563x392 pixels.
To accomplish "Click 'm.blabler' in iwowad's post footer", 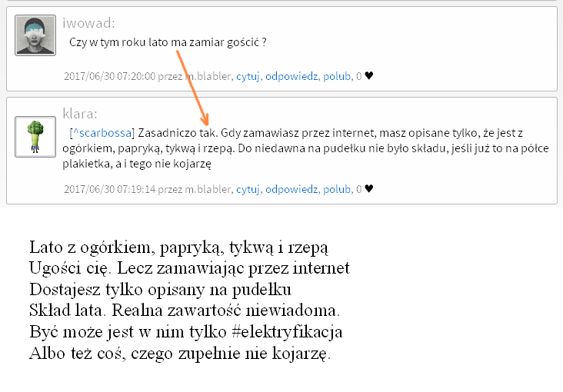I will (x=208, y=76).
